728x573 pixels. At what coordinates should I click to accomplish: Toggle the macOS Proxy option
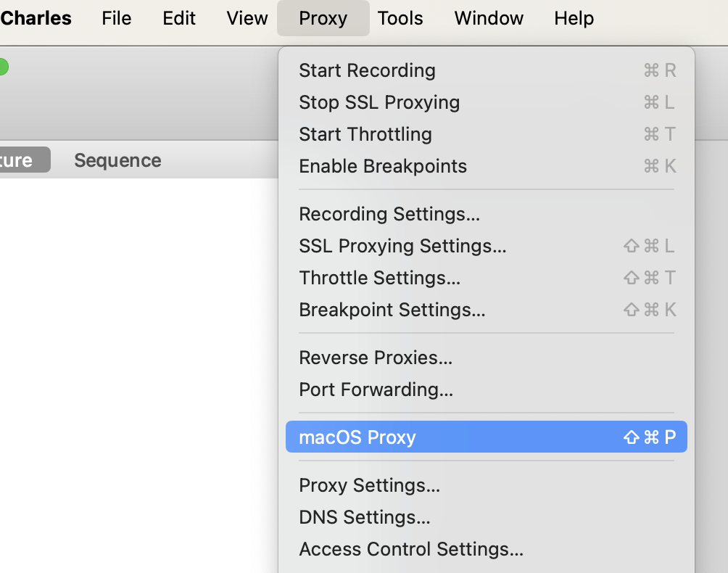[x=357, y=437]
